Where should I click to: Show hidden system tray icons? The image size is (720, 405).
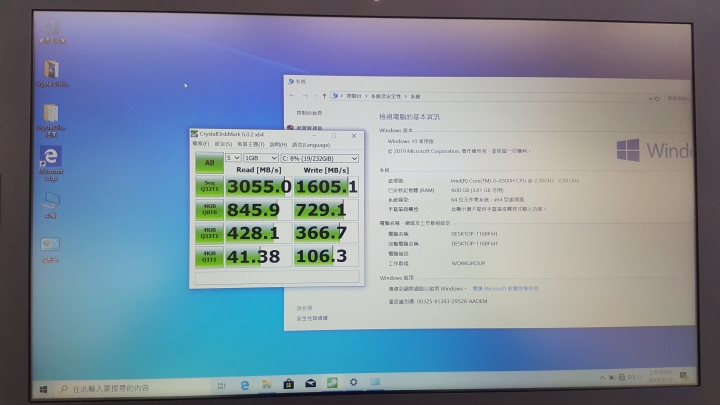(x=602, y=377)
